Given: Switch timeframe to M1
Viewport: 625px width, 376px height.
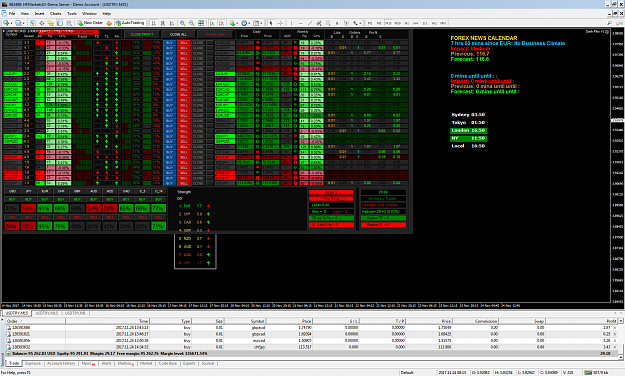Looking at the screenshot, I should (370, 23).
